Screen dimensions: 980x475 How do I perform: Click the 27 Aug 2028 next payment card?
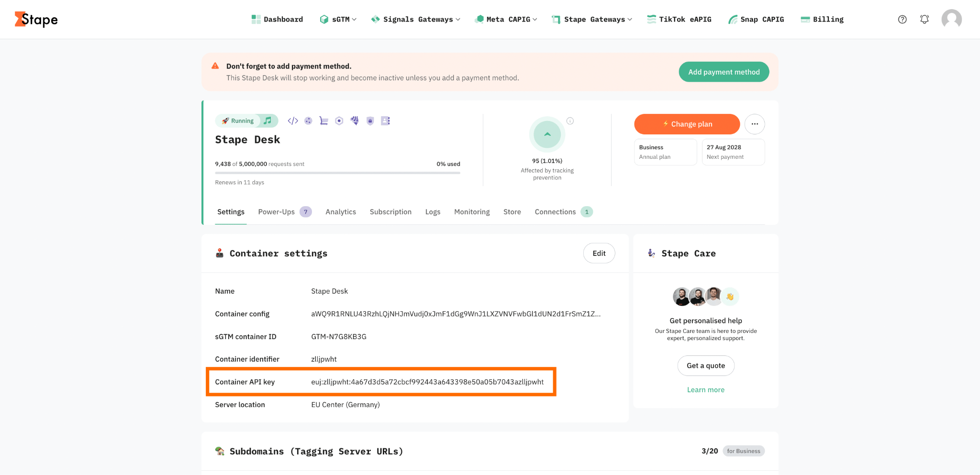pyautogui.click(x=733, y=152)
